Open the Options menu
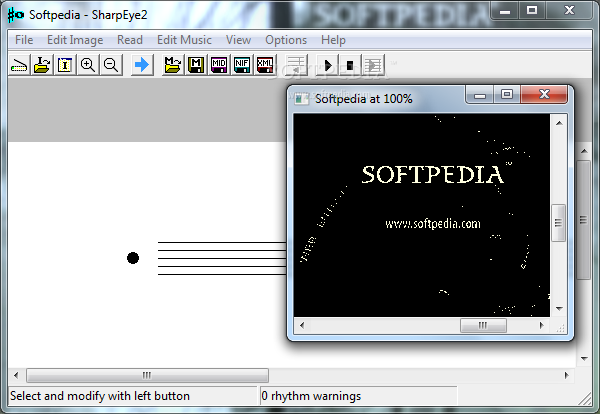The width and height of the screenshot is (600, 414). tap(286, 40)
